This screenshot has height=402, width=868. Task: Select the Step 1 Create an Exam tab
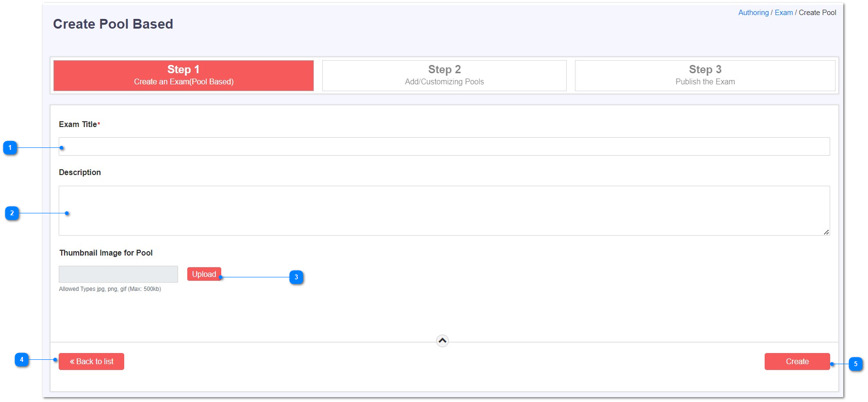(183, 76)
